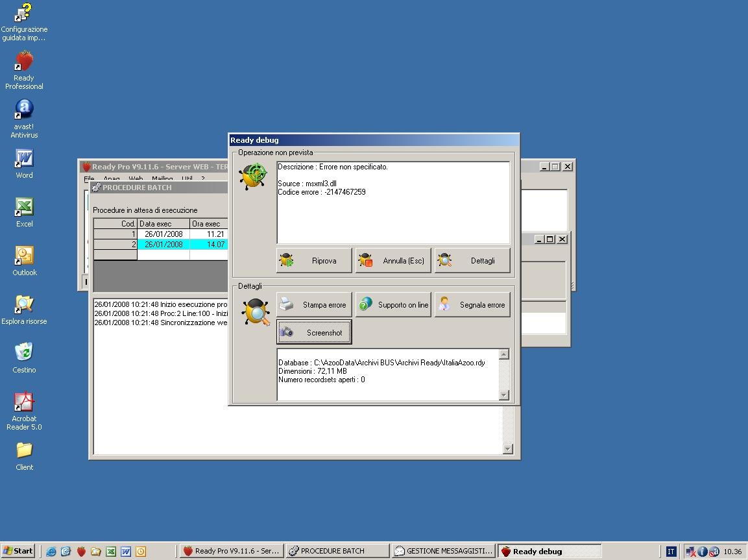Open the Cestino recycle bin icon
This screenshot has width=748, height=560.
point(24,353)
